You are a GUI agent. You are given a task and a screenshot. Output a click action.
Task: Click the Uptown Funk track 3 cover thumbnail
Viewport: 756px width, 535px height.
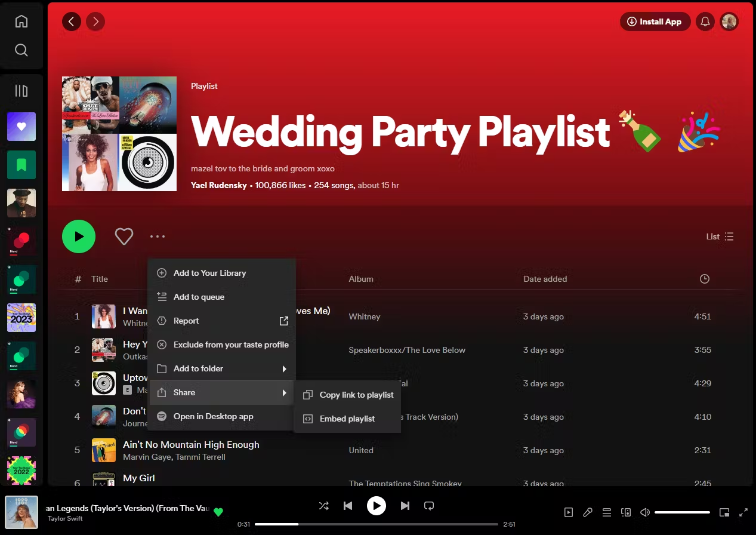click(x=104, y=383)
